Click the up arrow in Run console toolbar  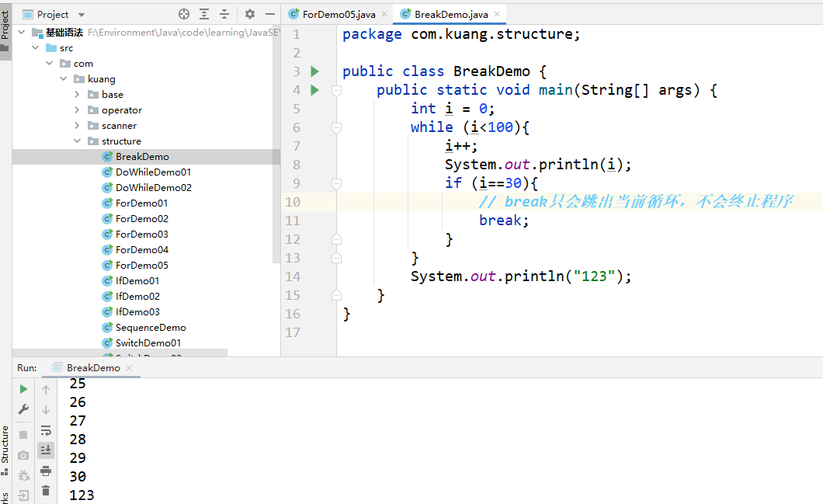pyautogui.click(x=46, y=390)
